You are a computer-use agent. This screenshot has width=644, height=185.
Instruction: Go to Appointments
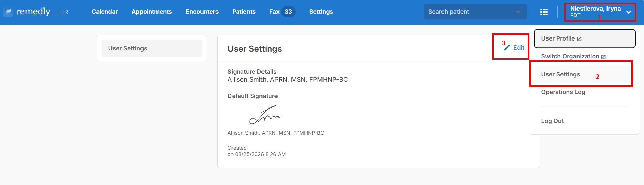click(x=152, y=12)
